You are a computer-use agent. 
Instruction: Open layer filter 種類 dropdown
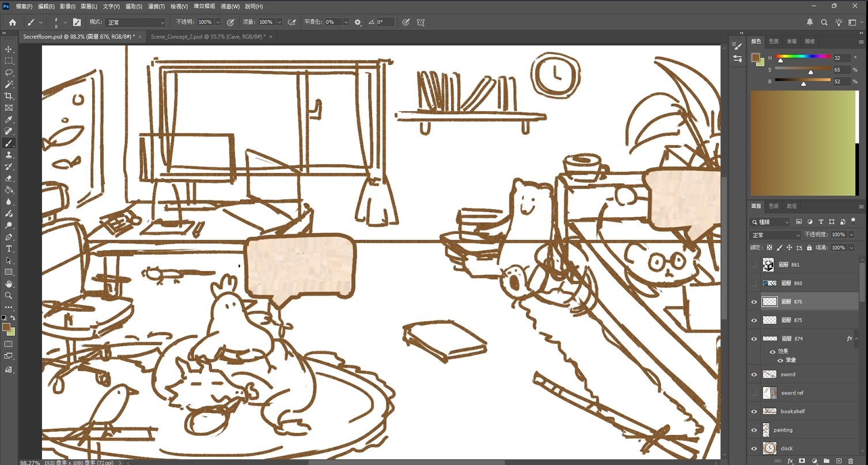tap(770, 222)
